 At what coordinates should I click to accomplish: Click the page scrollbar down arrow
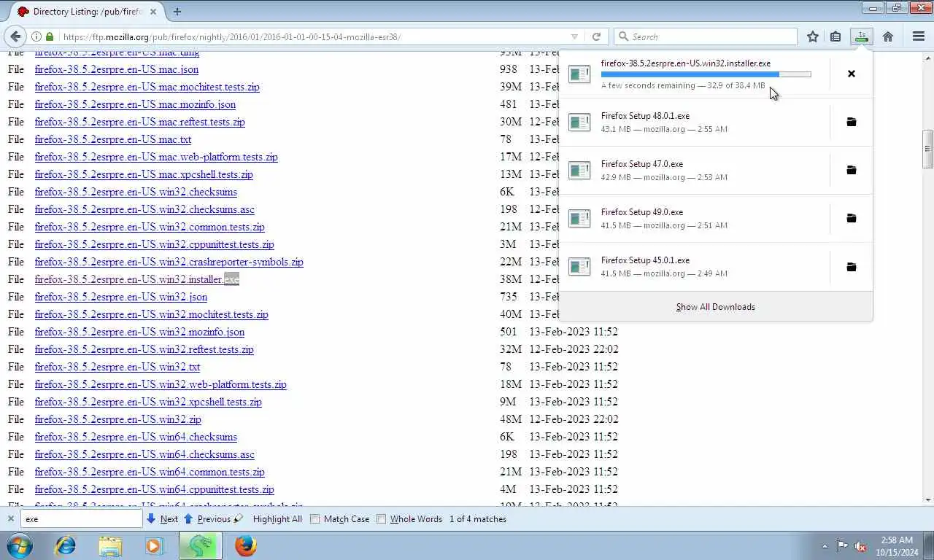(927, 499)
